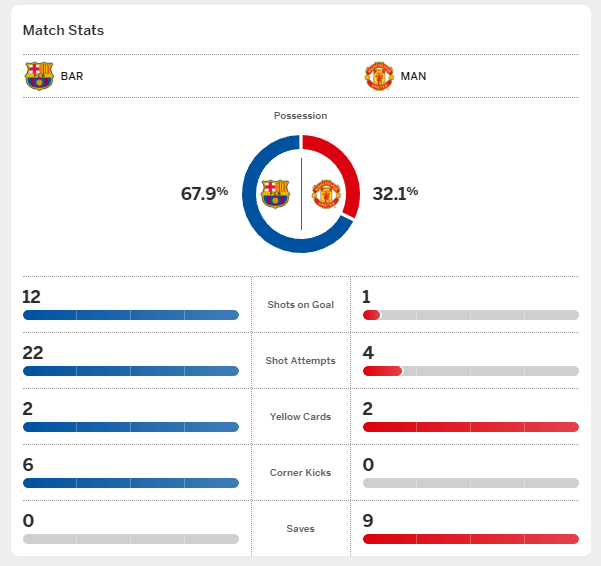This screenshot has width=601, height=566.
Task: Click Manchester United's red Saves bar
Action: 471,539
